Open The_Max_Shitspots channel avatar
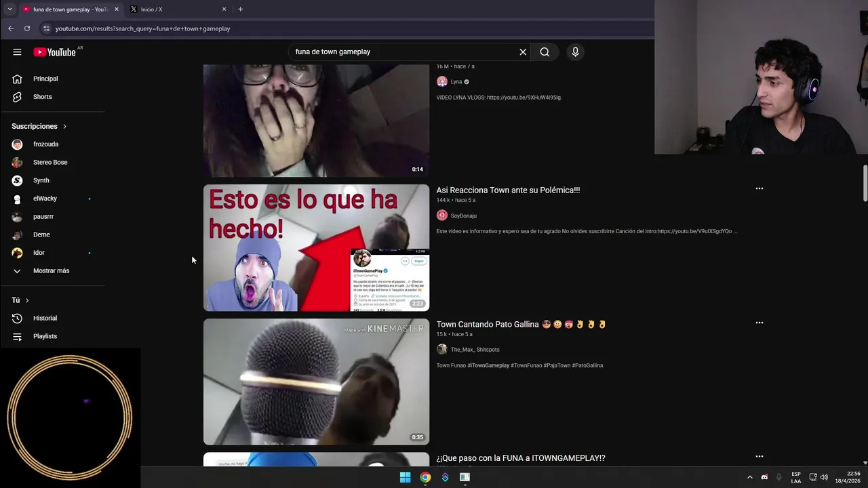Image resolution: width=868 pixels, height=488 pixels. click(x=442, y=350)
